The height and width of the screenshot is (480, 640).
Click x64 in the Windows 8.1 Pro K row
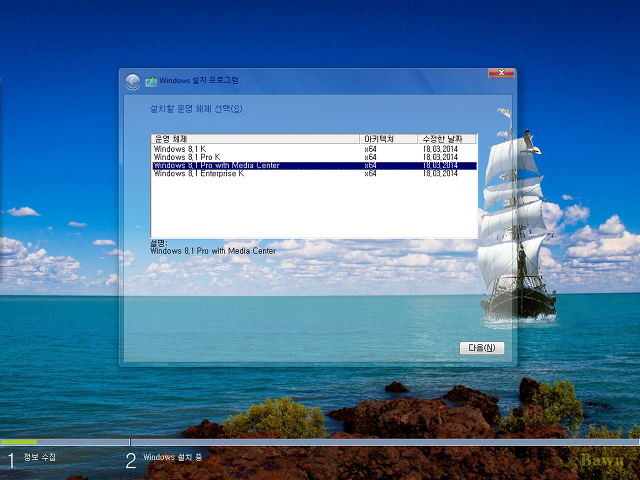coord(370,157)
